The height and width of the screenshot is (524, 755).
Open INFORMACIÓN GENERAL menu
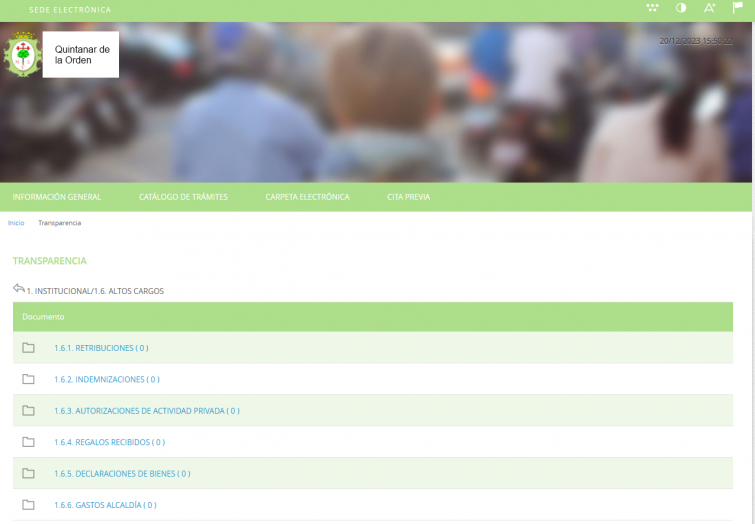point(57,197)
